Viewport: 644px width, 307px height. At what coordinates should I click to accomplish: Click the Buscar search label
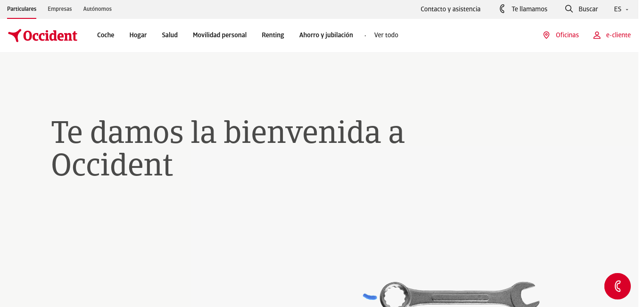[588, 9]
